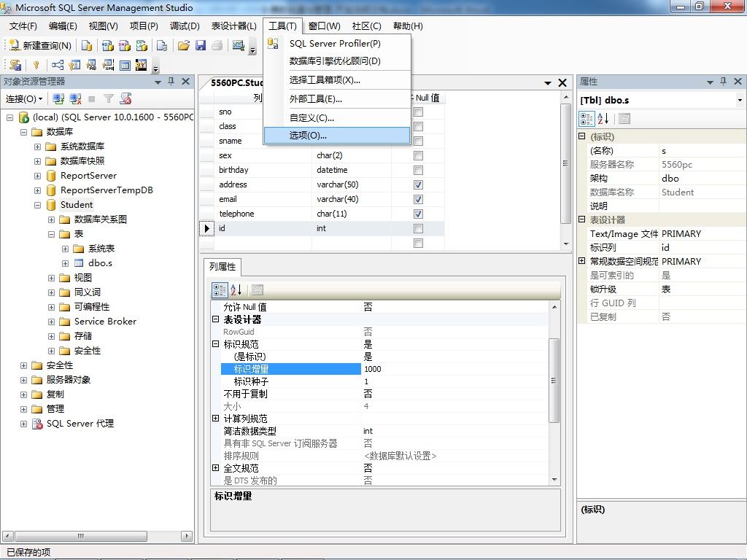This screenshot has height=560, width=747.
Task: Collapse the Student database node
Action: 38,205
